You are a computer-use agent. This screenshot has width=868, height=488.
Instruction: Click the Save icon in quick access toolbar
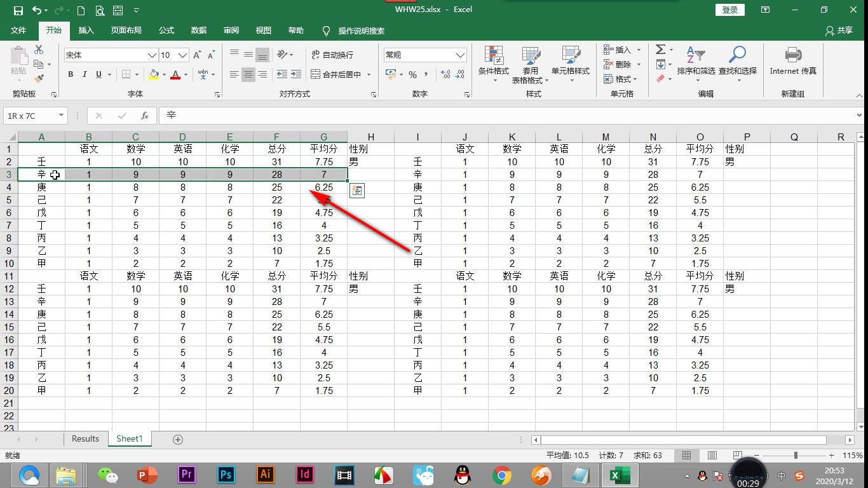coord(18,10)
